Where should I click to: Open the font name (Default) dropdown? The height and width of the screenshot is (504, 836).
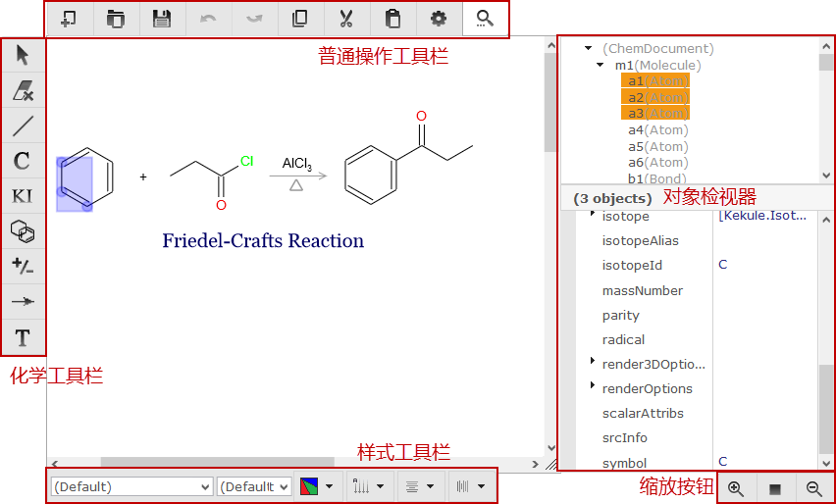pos(132,486)
